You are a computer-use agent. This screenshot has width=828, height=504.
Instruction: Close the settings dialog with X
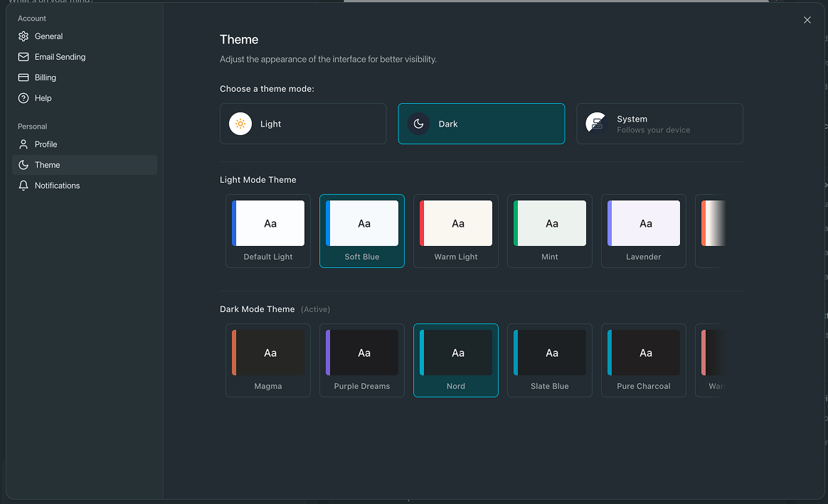click(x=807, y=20)
